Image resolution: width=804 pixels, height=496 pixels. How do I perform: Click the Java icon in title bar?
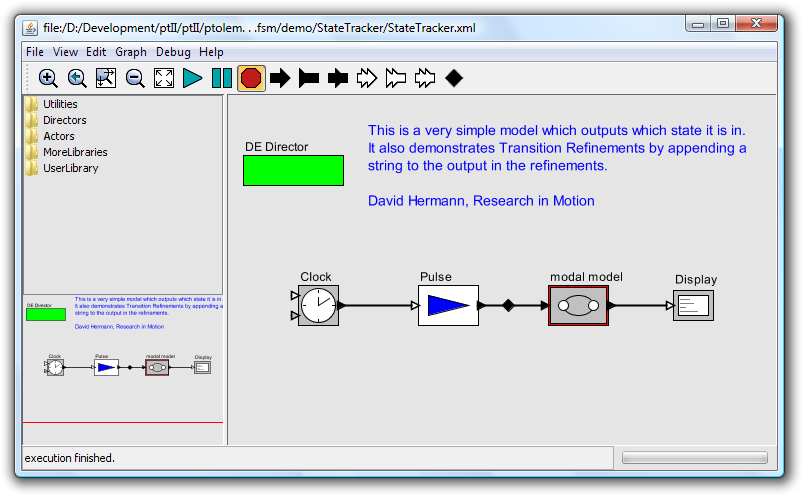(x=30, y=28)
